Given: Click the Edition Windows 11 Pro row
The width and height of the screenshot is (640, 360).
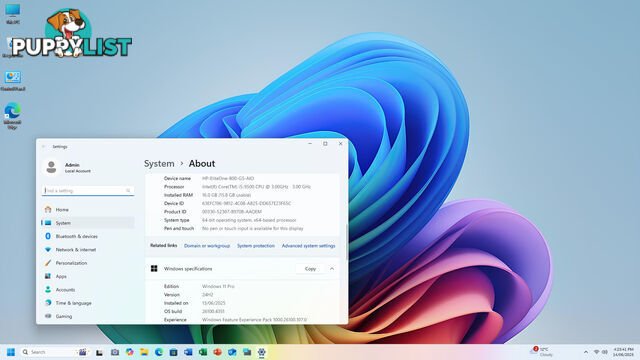Looking at the screenshot, I should tap(242, 287).
